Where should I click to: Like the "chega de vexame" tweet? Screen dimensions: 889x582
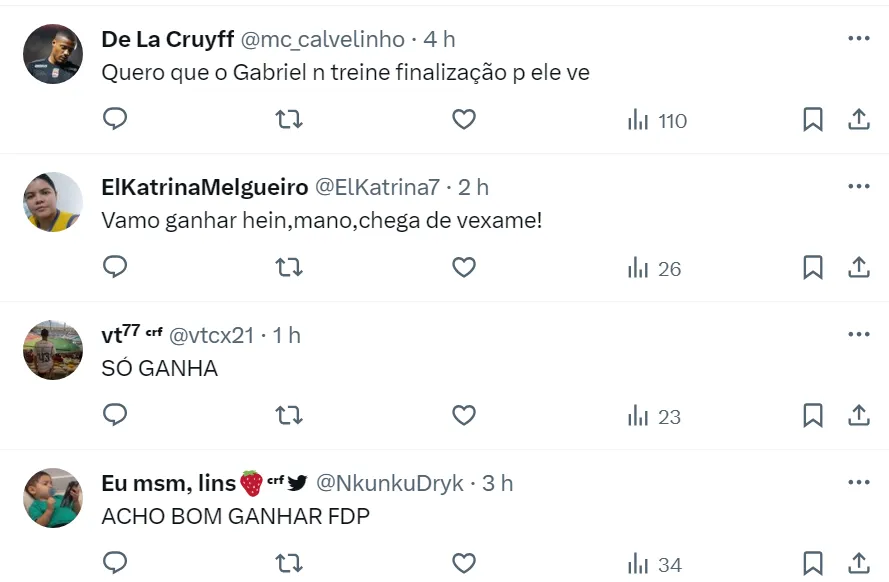click(463, 267)
